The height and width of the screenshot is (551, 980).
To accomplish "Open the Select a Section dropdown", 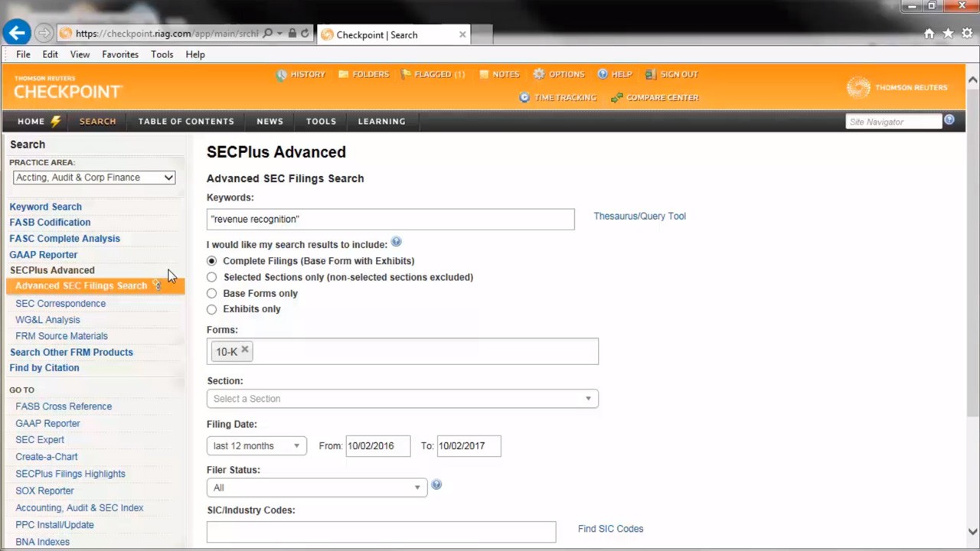I will 402,399.
